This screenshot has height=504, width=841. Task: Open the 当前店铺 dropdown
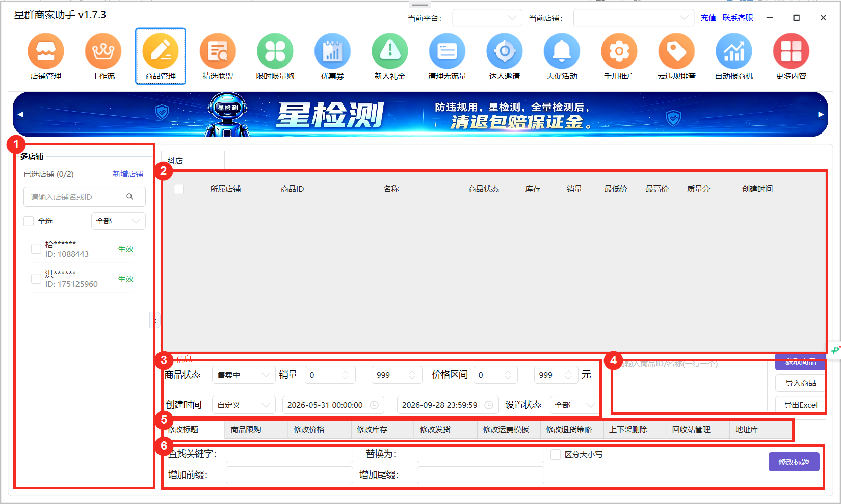pos(634,18)
